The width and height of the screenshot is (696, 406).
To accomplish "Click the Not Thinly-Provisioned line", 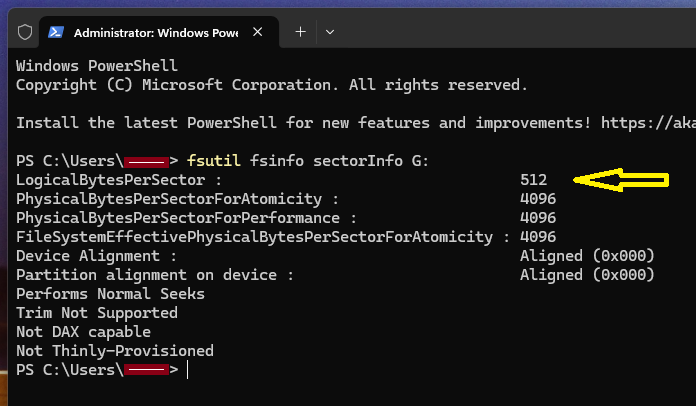I will coord(114,351).
